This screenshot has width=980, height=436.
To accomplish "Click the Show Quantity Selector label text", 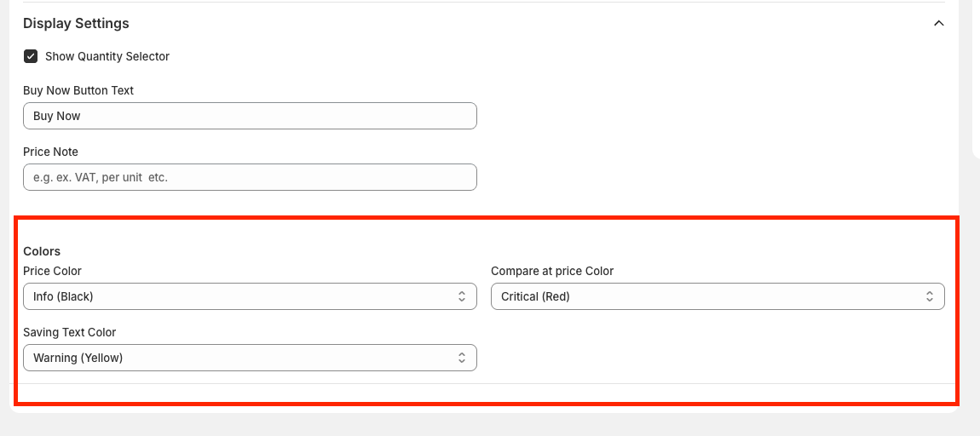I will click(x=107, y=56).
